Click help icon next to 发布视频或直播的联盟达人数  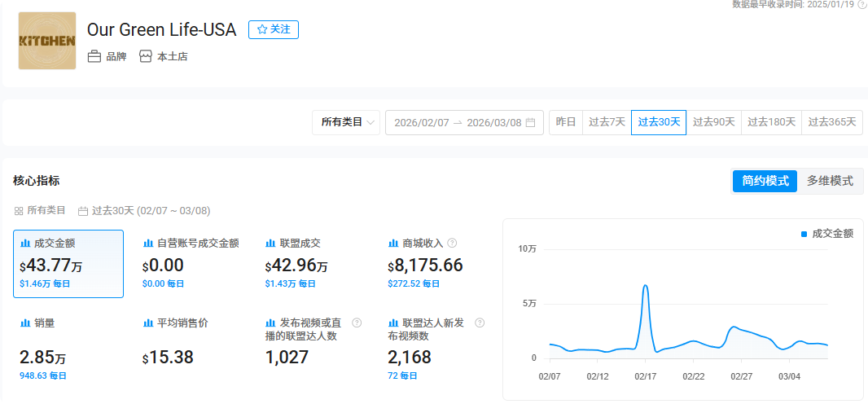coord(357,323)
